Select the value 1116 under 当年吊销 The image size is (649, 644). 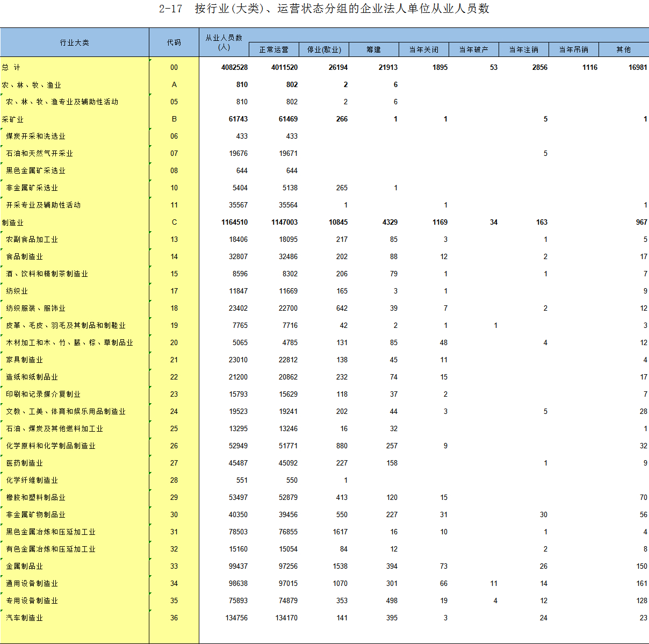pos(589,67)
